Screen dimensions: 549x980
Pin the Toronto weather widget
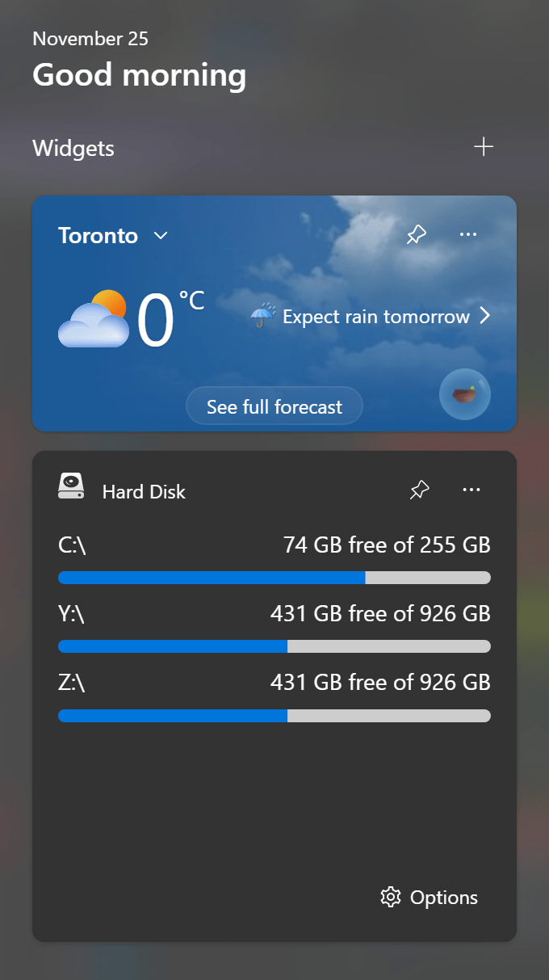[416, 234]
